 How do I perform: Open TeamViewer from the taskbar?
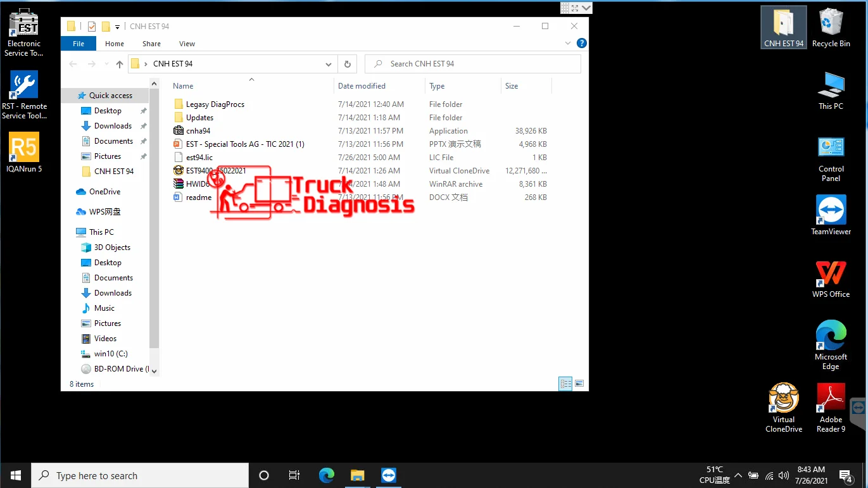(389, 475)
